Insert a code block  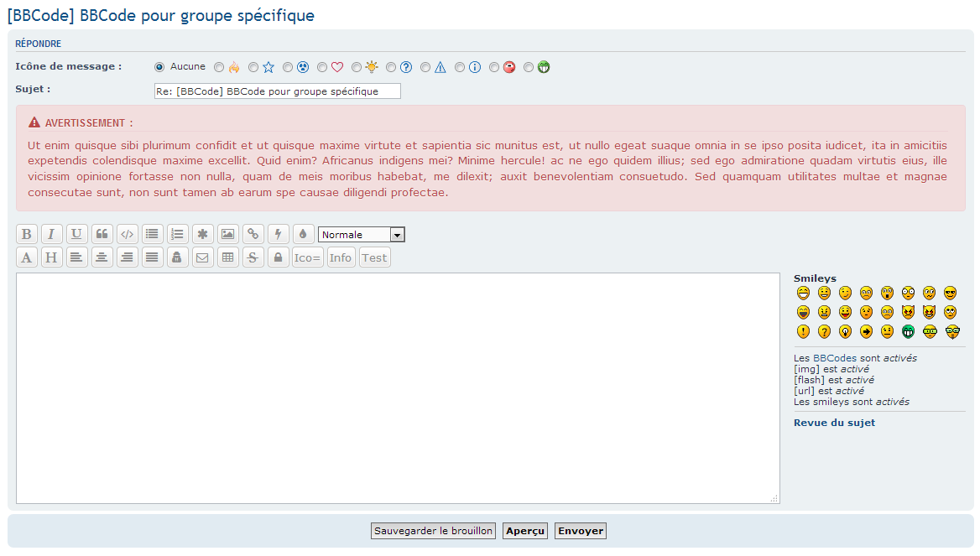point(127,234)
